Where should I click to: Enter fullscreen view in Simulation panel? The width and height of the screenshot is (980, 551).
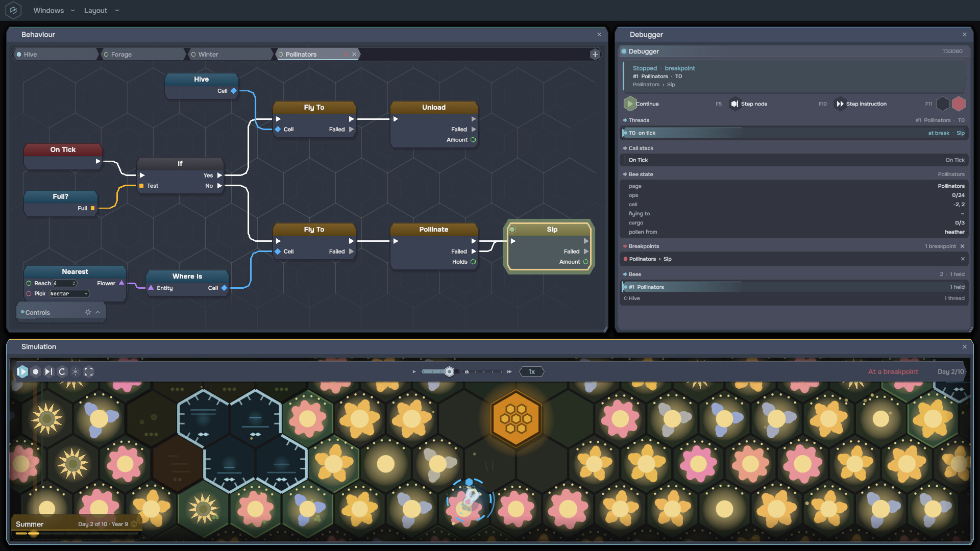pyautogui.click(x=89, y=371)
